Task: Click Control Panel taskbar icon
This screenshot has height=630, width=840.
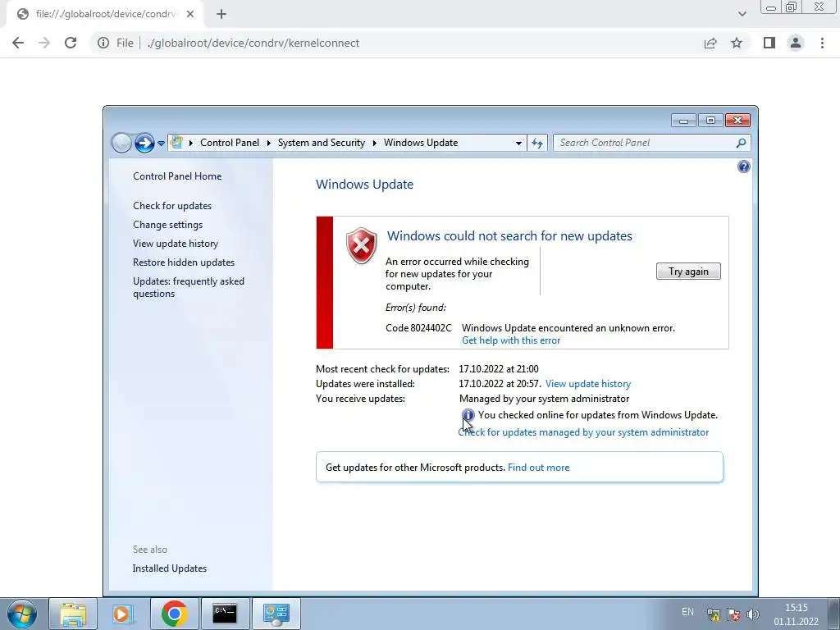Action: point(276,614)
